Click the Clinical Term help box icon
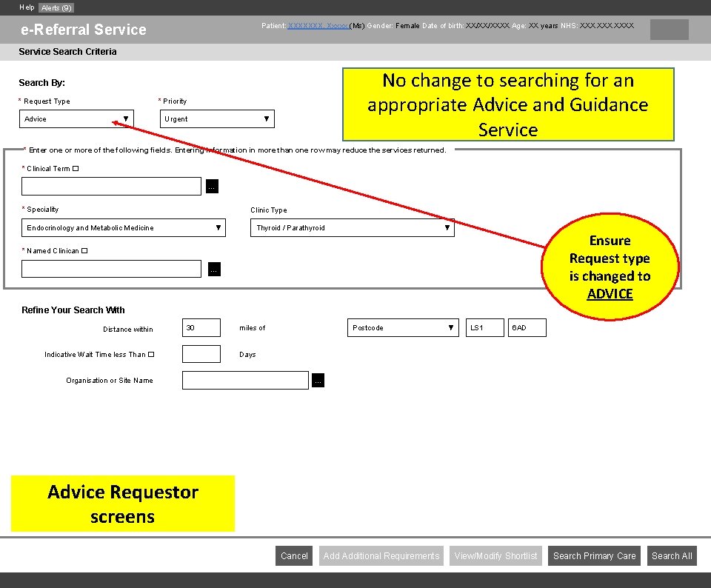This screenshot has height=588, width=711. tap(76, 169)
